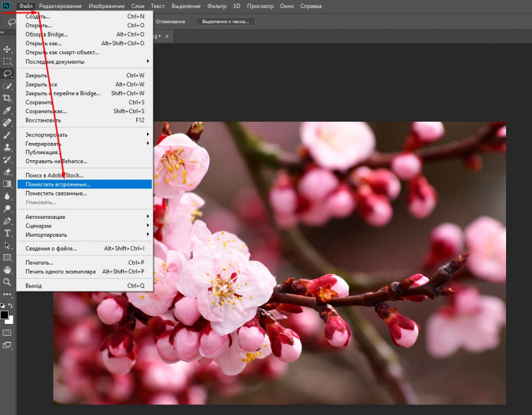
Task: Change the screen mode
Action: pos(7,345)
